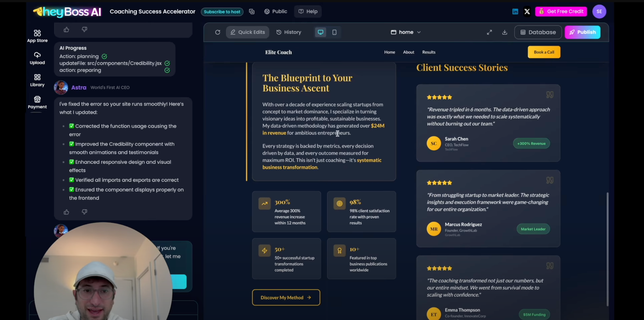This screenshot has width=644, height=320.
Task: Click the preview vertical scrollbar
Action: coord(607,249)
